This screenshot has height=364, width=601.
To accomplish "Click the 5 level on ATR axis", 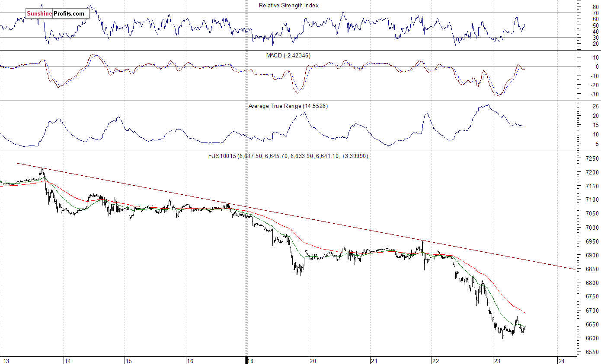I will point(596,144).
